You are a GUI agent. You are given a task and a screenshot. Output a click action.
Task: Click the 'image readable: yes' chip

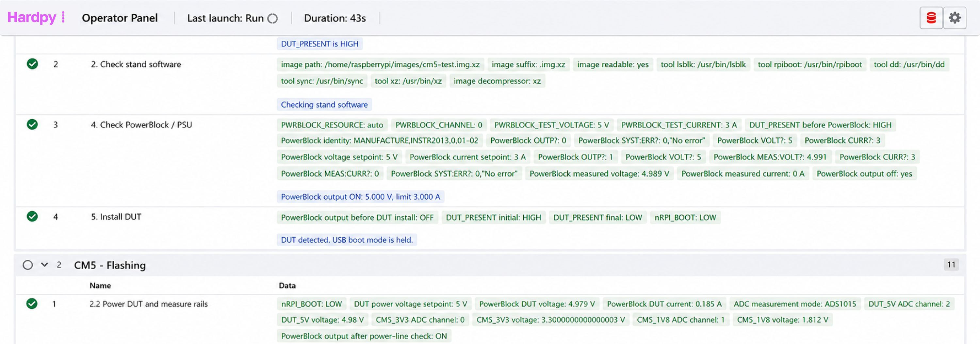pos(613,65)
